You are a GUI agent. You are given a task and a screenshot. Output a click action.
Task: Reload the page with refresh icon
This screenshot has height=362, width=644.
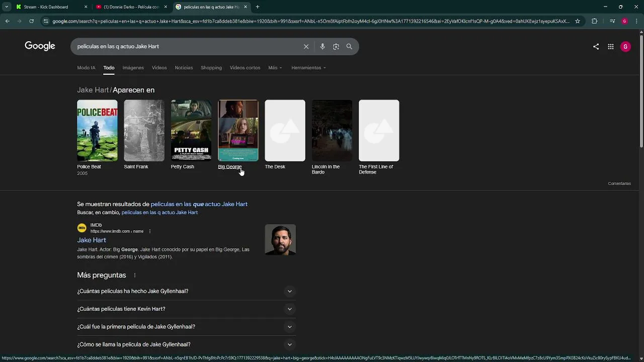click(31, 21)
